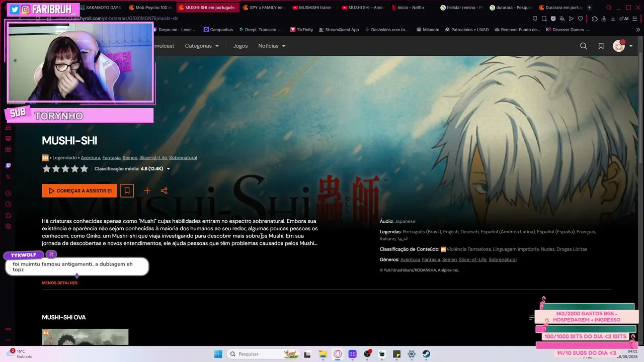This screenshot has height=362, width=644.
Task: Open the Mushi-Shi OVA episode thumbnail
Action: tap(85, 337)
